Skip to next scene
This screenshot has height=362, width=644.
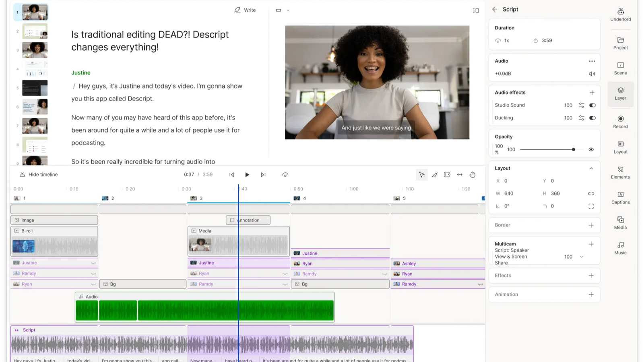(263, 175)
